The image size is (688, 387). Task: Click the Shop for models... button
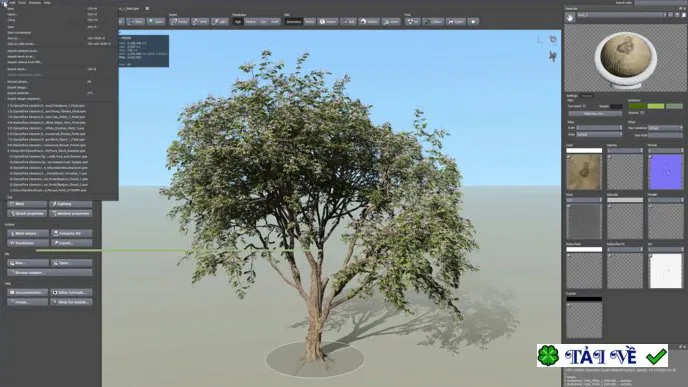pos(71,302)
